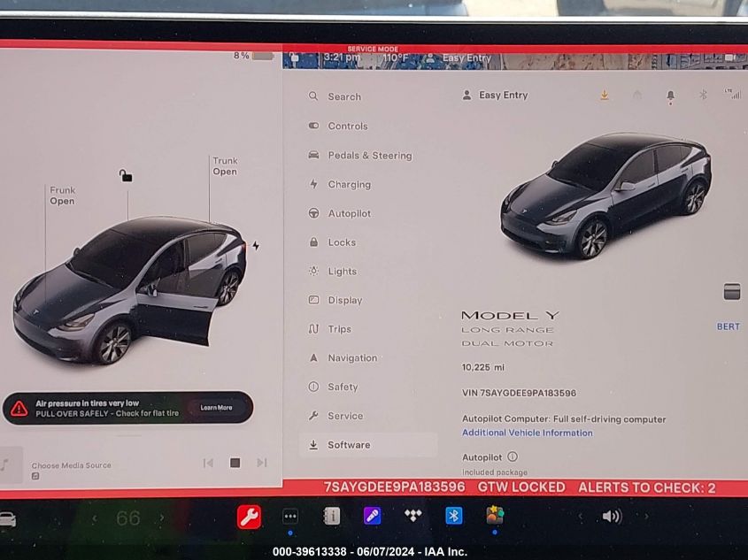Toggle Bluetooth from the top status bar

pyautogui.click(x=703, y=95)
